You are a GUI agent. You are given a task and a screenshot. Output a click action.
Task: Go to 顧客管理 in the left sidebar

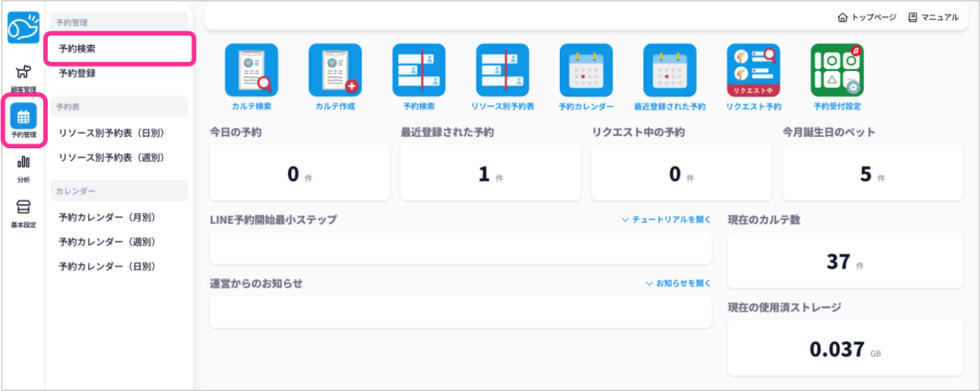point(23,77)
